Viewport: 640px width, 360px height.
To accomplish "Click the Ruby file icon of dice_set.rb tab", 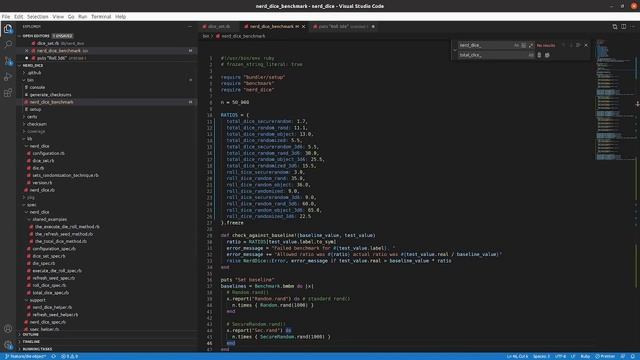I will [x=204, y=27].
